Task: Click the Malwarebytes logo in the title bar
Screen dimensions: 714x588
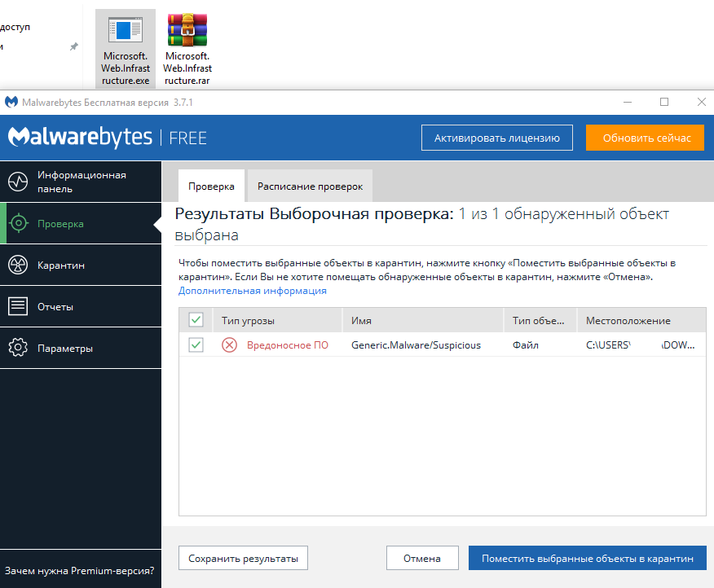Action: click(x=11, y=102)
